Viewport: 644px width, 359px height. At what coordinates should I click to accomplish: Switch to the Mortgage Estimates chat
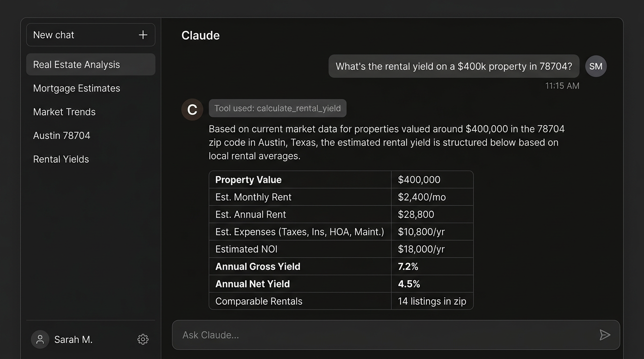click(76, 88)
